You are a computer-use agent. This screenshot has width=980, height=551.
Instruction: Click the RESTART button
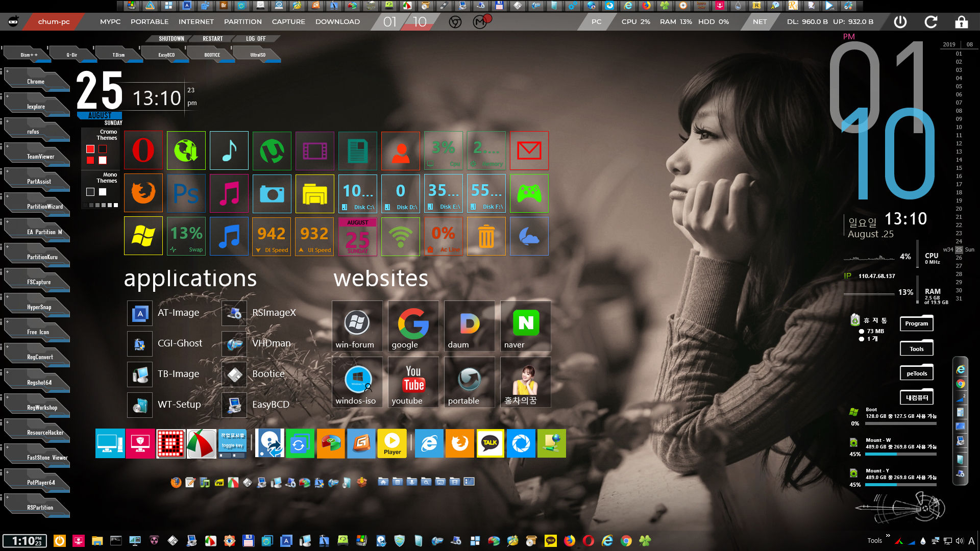click(213, 39)
